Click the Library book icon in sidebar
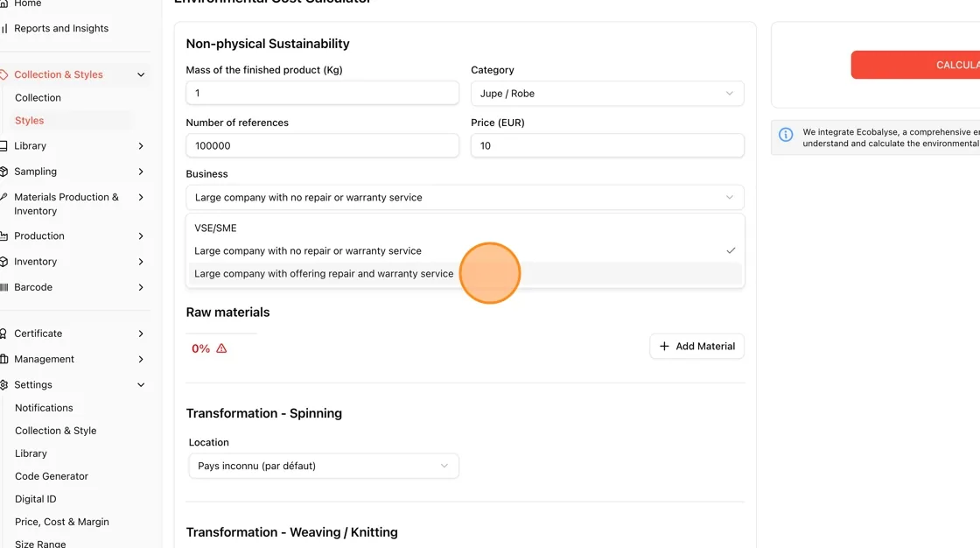This screenshot has width=980, height=548. (x=3, y=146)
